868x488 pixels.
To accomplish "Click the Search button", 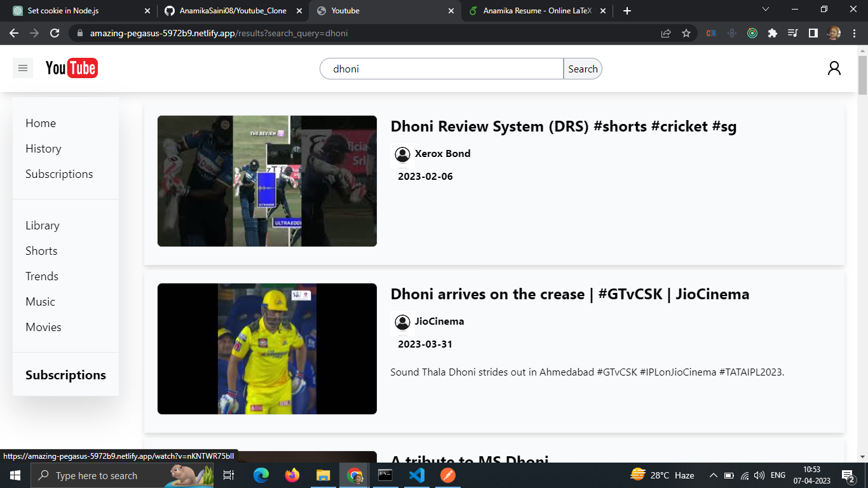I will click(x=582, y=69).
